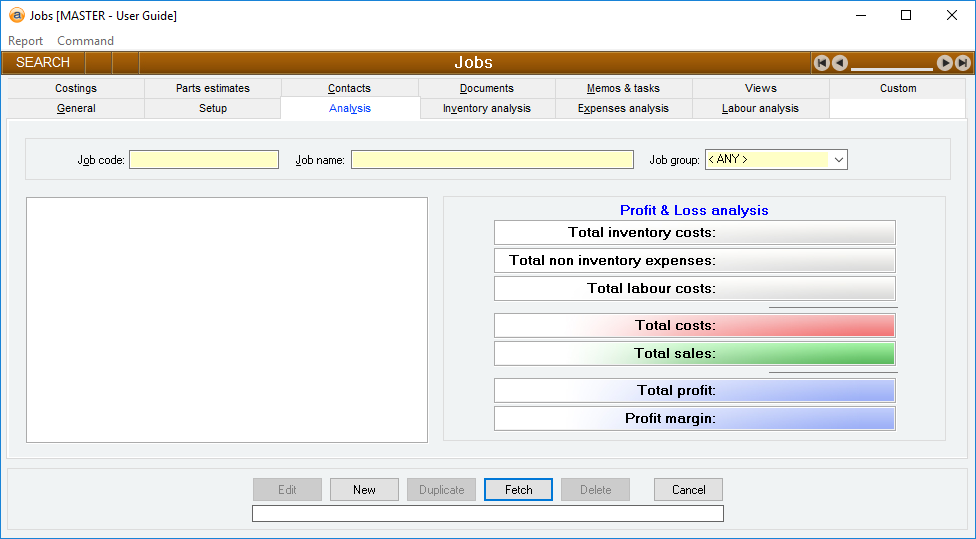Viewport: 976px width, 539px height.
Task: Click the Fetch button
Action: pos(518,490)
